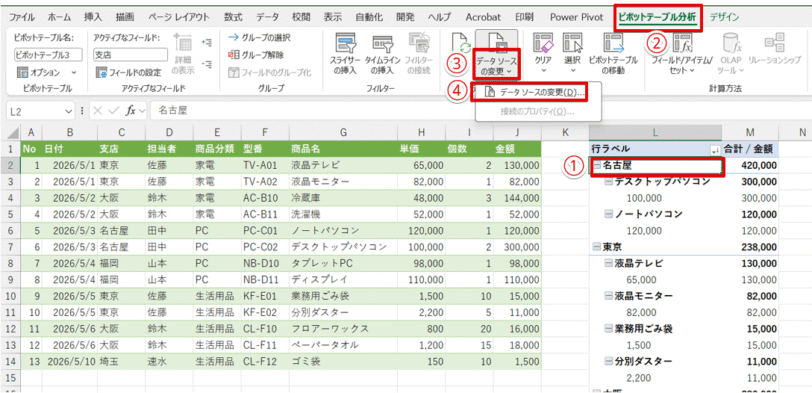Select the ピボットテーブル分析 tab
Image resolution: width=812 pixels, height=393 pixels.
(658, 17)
